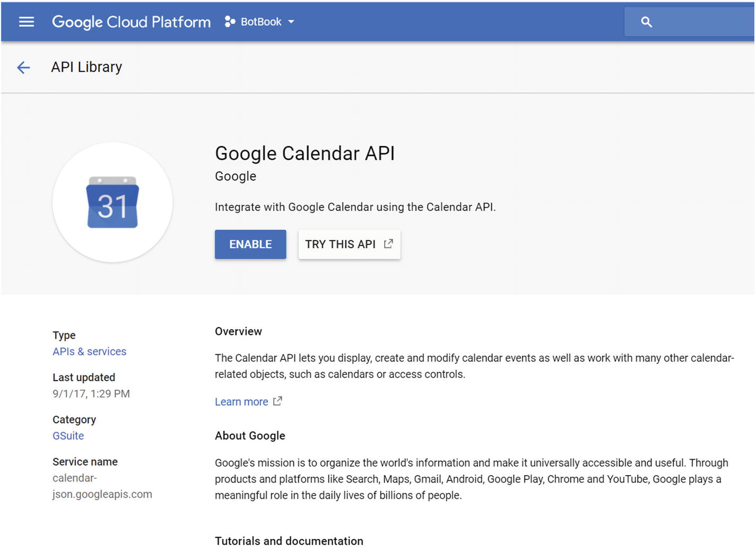The image size is (756, 552).
Task: Click the Google Calendar API title
Action: pyautogui.click(x=305, y=153)
